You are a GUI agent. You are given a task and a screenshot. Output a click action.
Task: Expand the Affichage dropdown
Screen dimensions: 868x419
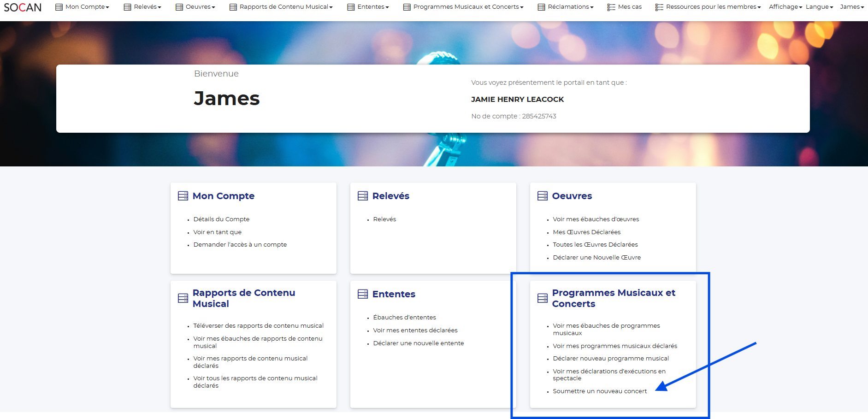coord(785,7)
